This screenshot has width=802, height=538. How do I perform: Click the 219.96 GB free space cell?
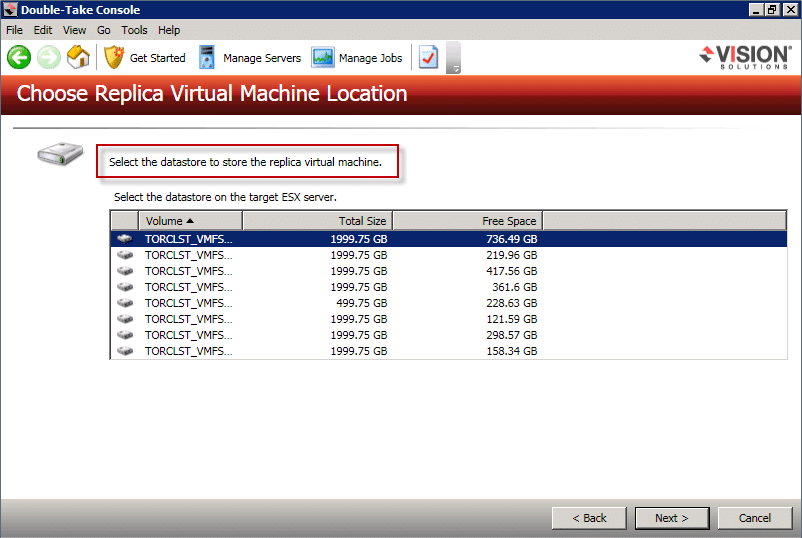[511, 255]
